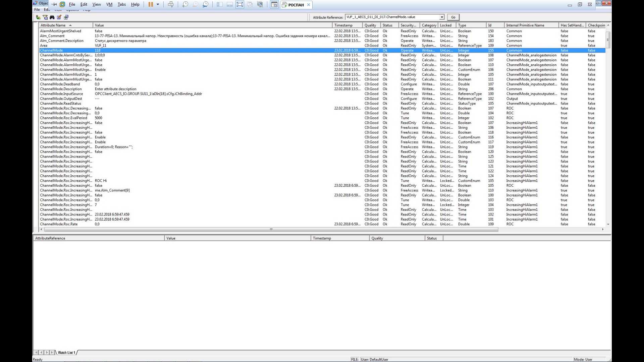Click the filter attributes icon
Viewport: 644px width, 362px height.
(x=45, y=17)
